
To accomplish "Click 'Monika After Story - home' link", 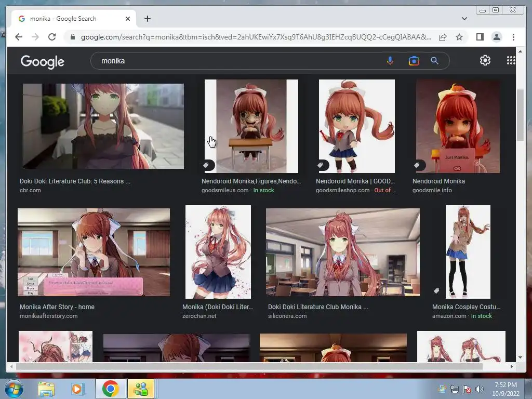I will click(x=57, y=307).
